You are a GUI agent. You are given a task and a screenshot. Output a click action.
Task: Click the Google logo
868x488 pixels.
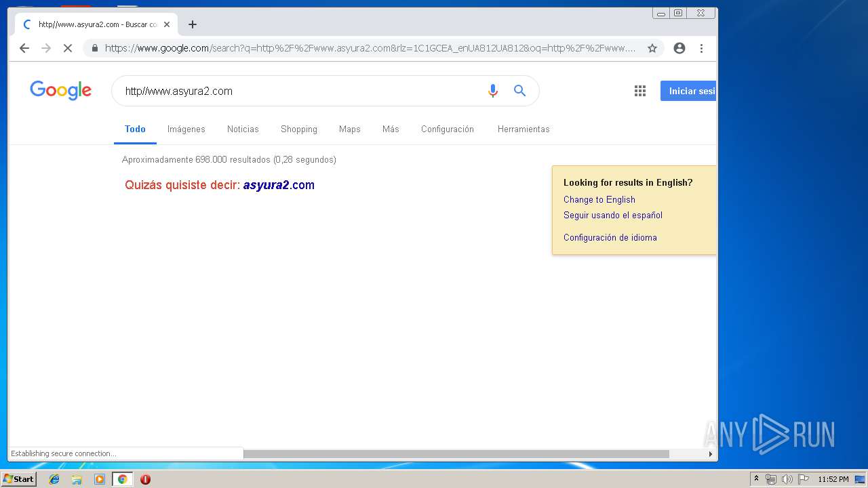tap(60, 91)
